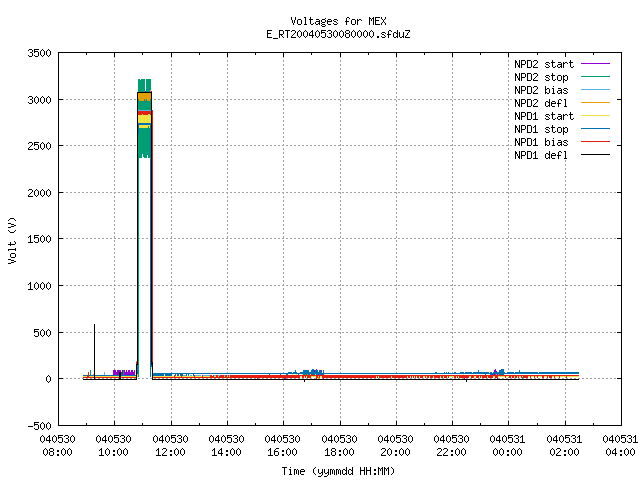This screenshot has height=480, width=640.
Task: Click the blue NPD1 stop legend line
Action: (x=595, y=129)
